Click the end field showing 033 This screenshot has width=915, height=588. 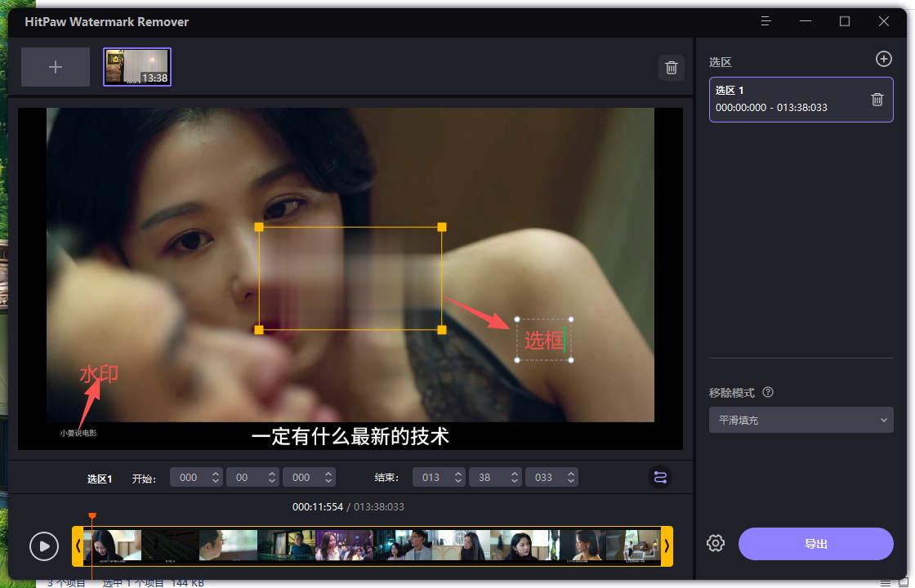pyautogui.click(x=544, y=477)
